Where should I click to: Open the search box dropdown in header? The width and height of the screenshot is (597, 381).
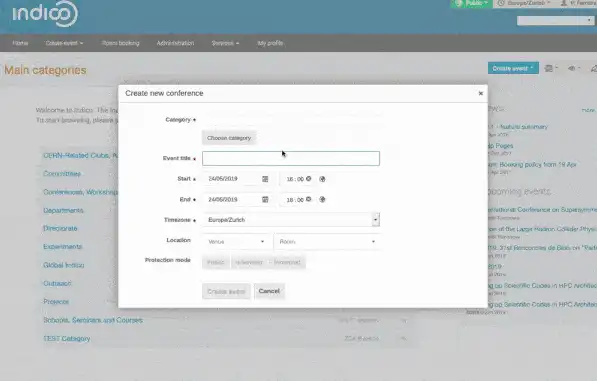point(589,20)
